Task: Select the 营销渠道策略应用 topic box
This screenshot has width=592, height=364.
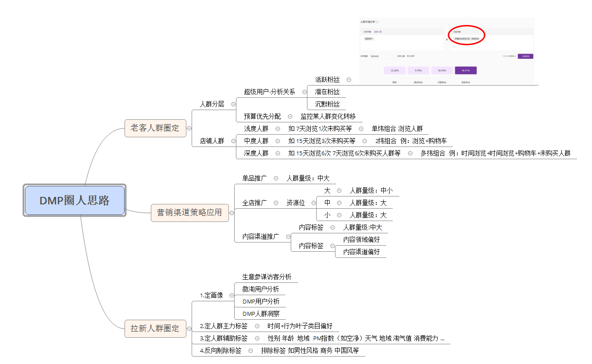Action: tap(189, 213)
